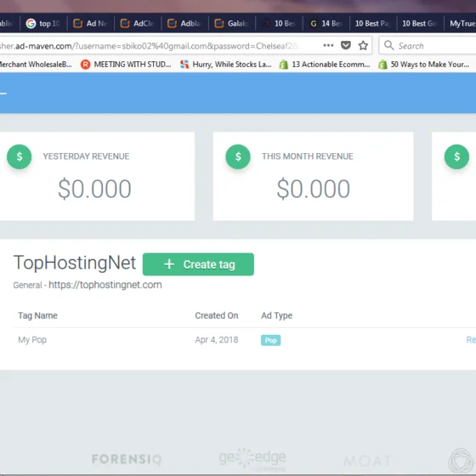
Task: Bookmark this page with the star icon
Action: pyautogui.click(x=363, y=46)
